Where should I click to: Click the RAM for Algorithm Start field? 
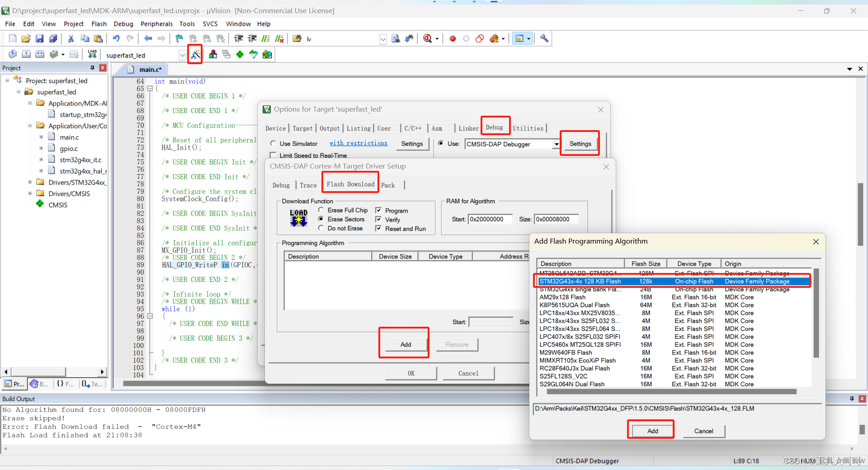(x=490, y=219)
